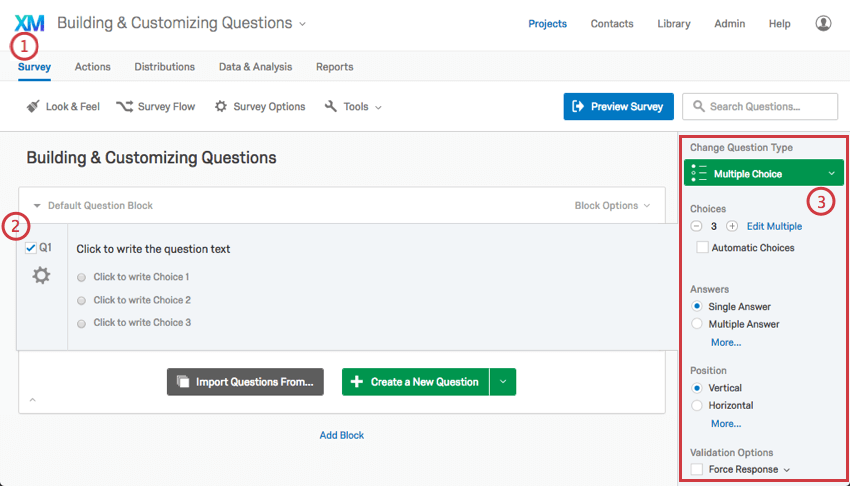Select the Multiple Answer radio button
850x486 pixels.
(x=697, y=324)
